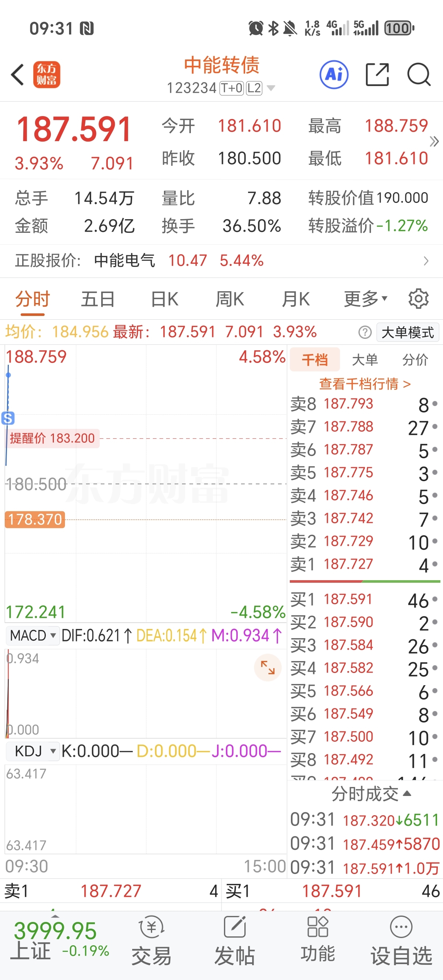This screenshot has width=443, height=980.
Task: Open the search magnifier icon
Action: 419,74
